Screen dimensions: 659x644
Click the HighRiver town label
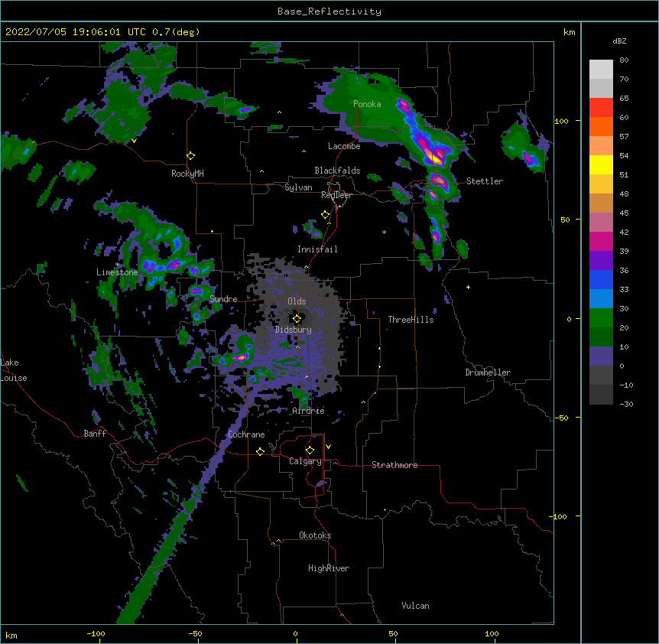point(329,568)
